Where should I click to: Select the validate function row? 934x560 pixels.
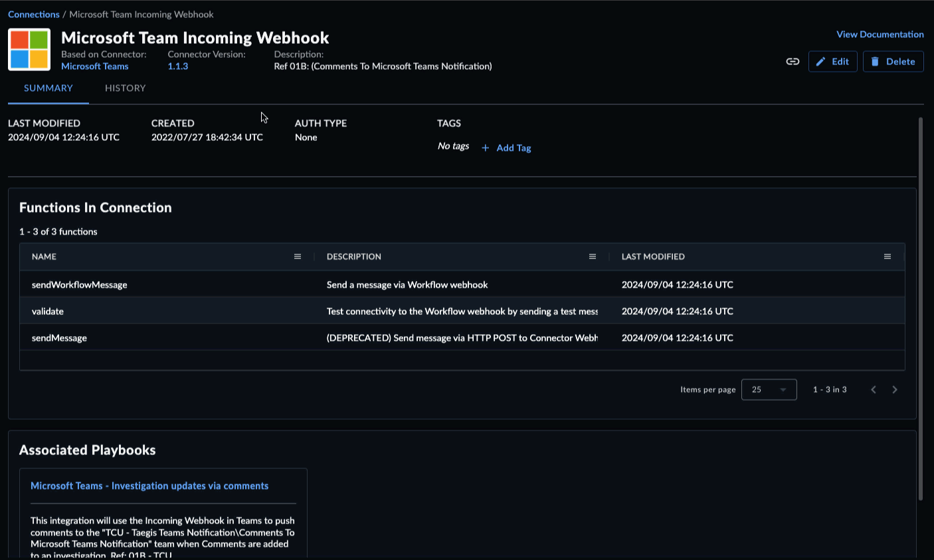(462, 311)
